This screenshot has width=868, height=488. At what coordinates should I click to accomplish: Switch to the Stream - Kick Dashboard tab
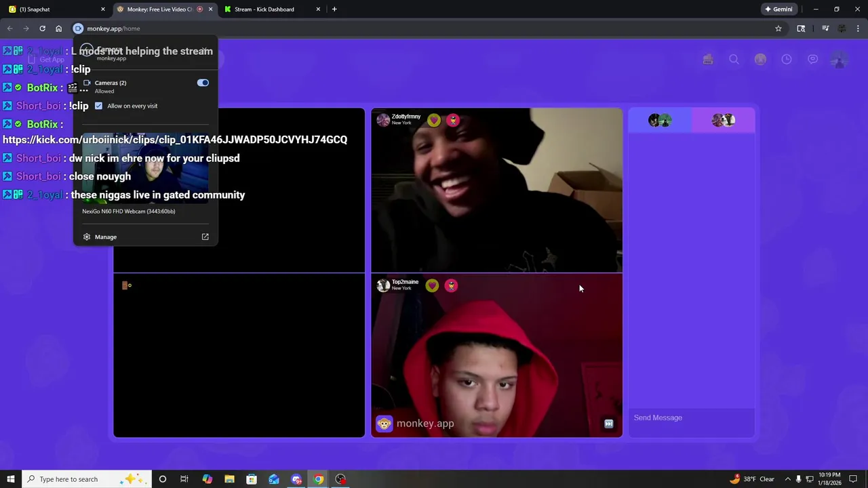click(x=271, y=9)
